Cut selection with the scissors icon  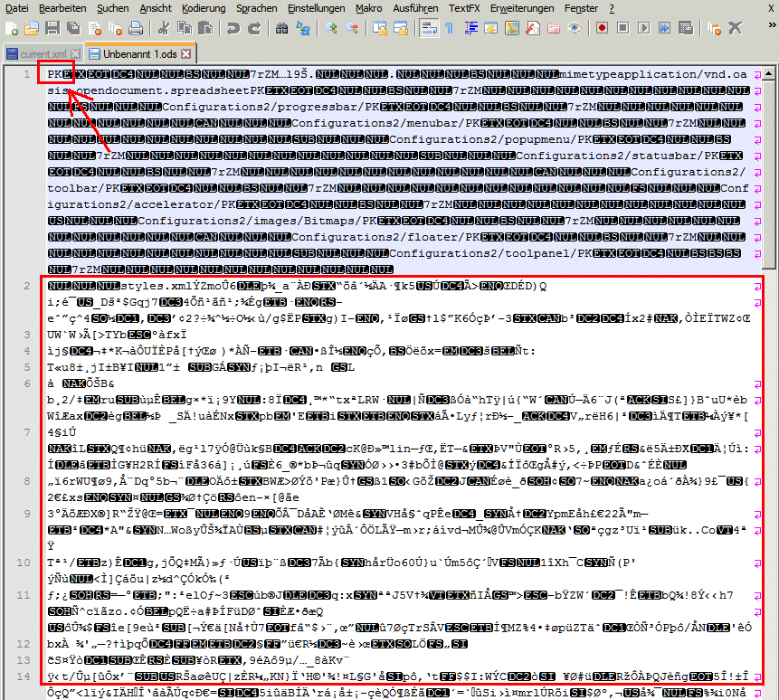(x=163, y=28)
